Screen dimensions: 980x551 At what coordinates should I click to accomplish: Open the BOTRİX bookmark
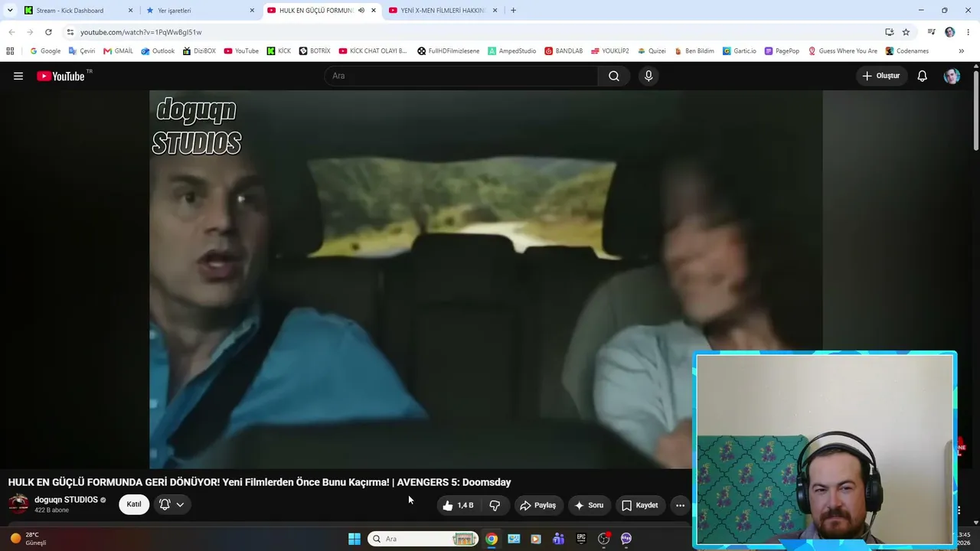(315, 51)
